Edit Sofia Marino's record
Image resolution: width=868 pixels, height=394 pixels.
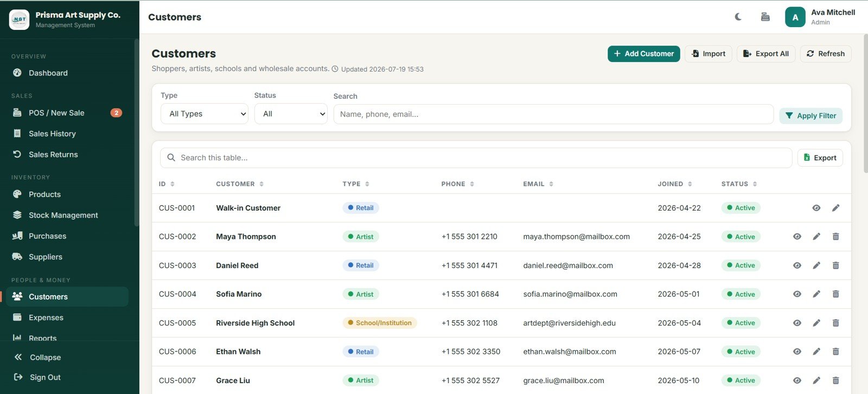coord(816,294)
